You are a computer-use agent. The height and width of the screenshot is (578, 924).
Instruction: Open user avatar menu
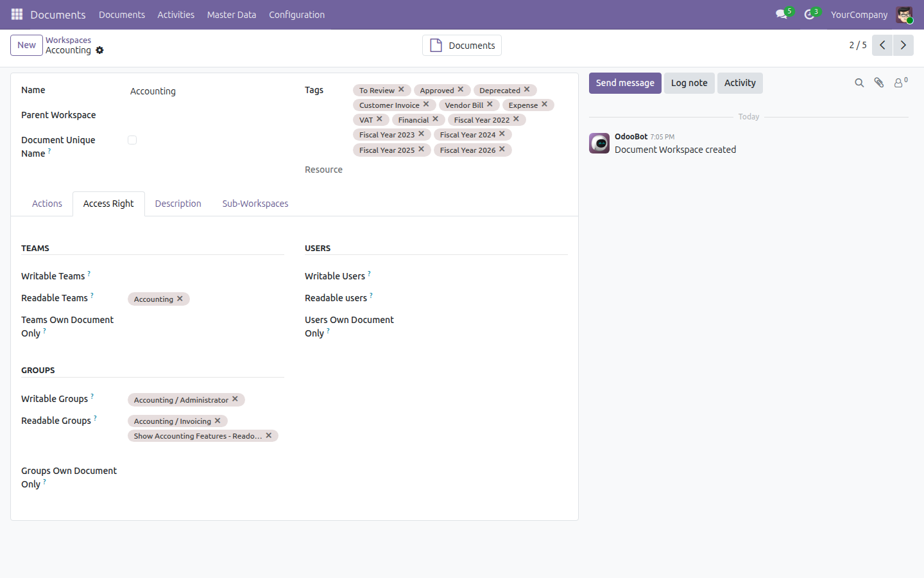[x=904, y=14]
